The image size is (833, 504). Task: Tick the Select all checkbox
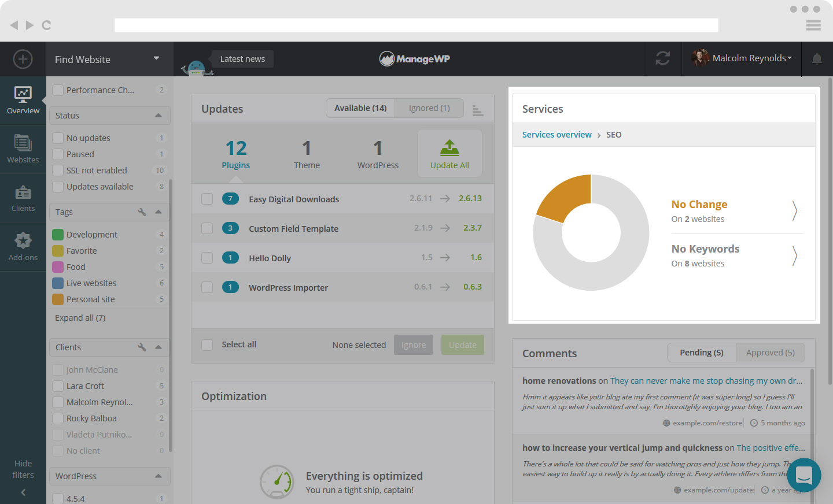[207, 344]
